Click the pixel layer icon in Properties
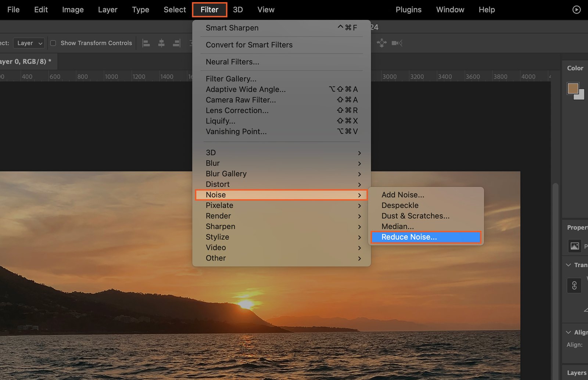588x380 pixels. [575, 246]
